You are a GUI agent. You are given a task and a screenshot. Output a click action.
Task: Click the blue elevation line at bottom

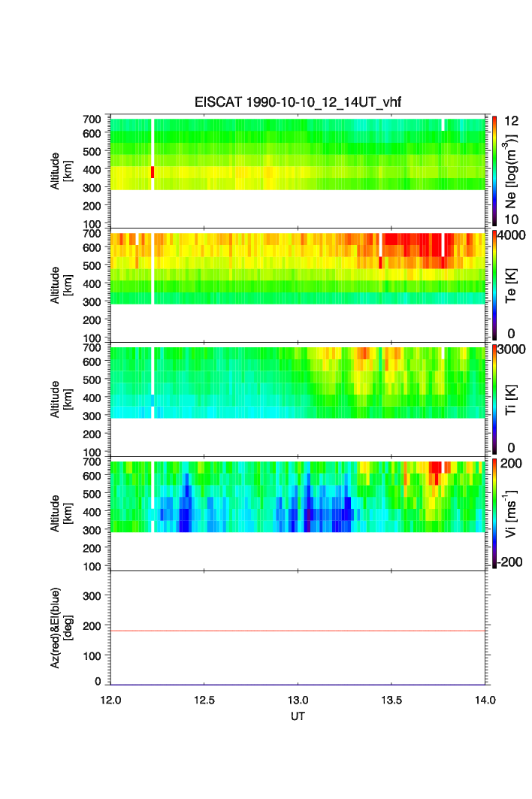point(298,684)
